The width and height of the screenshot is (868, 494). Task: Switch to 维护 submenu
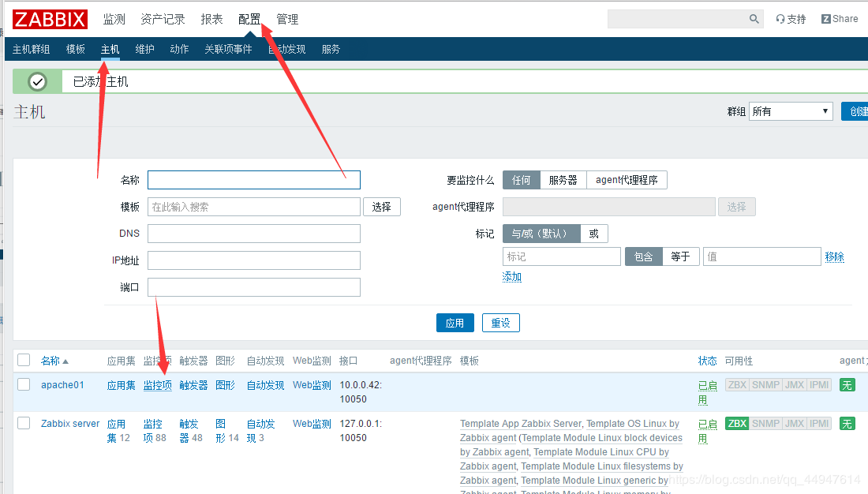(145, 49)
